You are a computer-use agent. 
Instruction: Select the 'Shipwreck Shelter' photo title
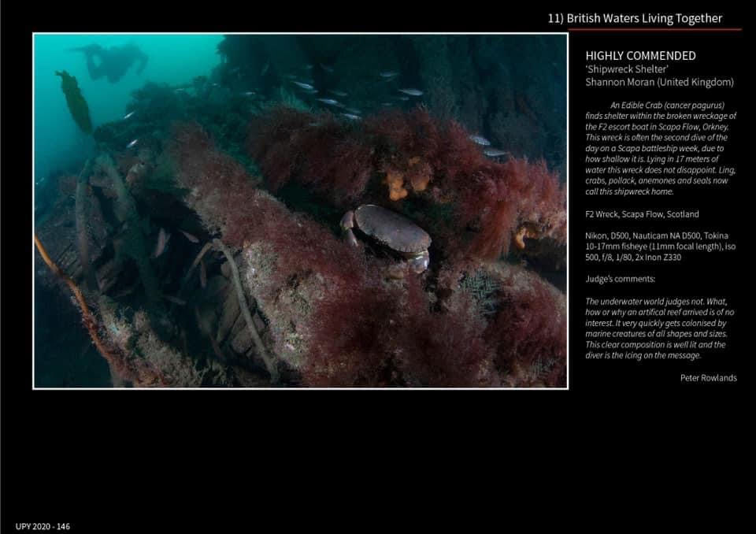(627, 69)
